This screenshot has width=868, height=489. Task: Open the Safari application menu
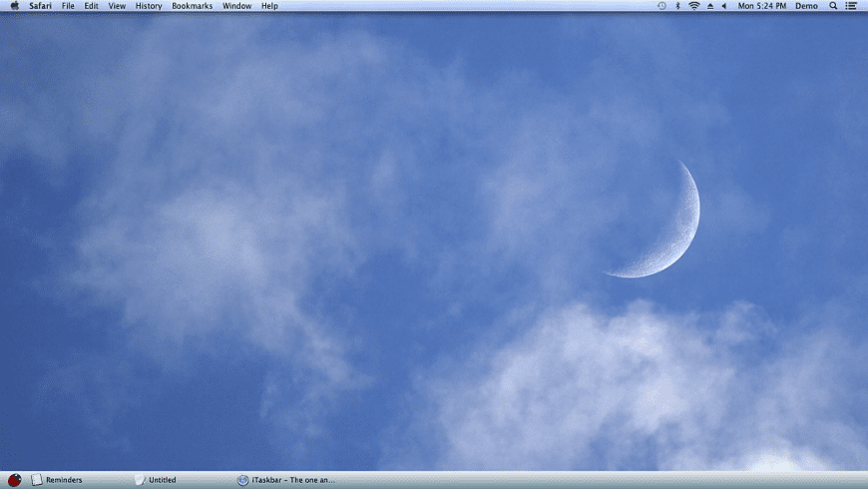(x=41, y=6)
